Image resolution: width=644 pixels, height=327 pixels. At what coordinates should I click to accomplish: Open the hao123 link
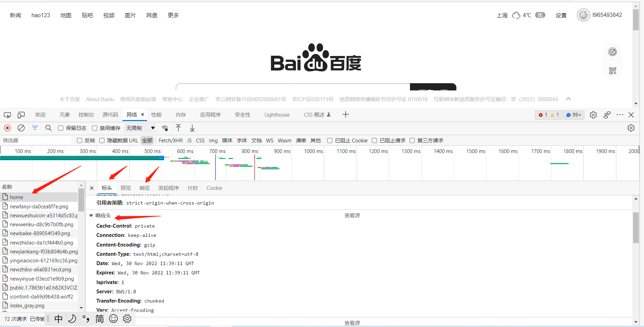[41, 15]
